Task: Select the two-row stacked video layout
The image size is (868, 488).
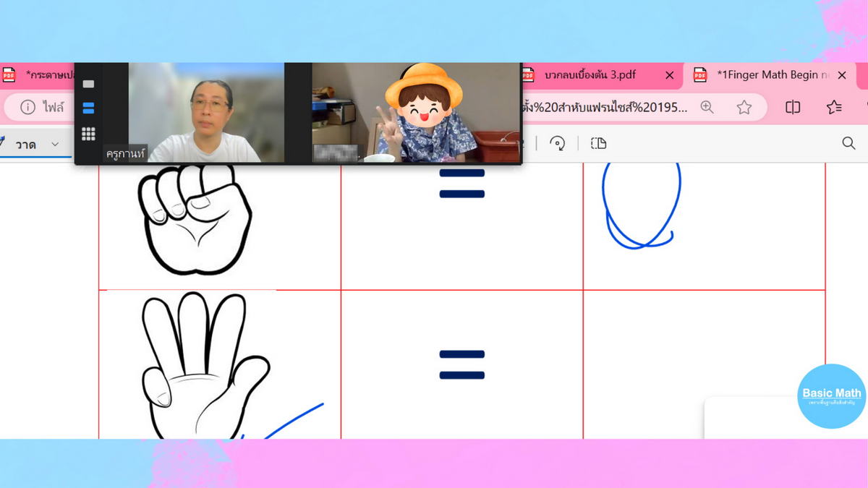Action: 88,108
